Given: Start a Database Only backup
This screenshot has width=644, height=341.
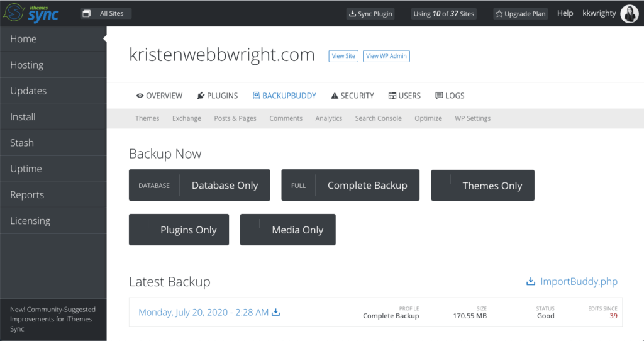Looking at the screenshot, I should tap(199, 186).
